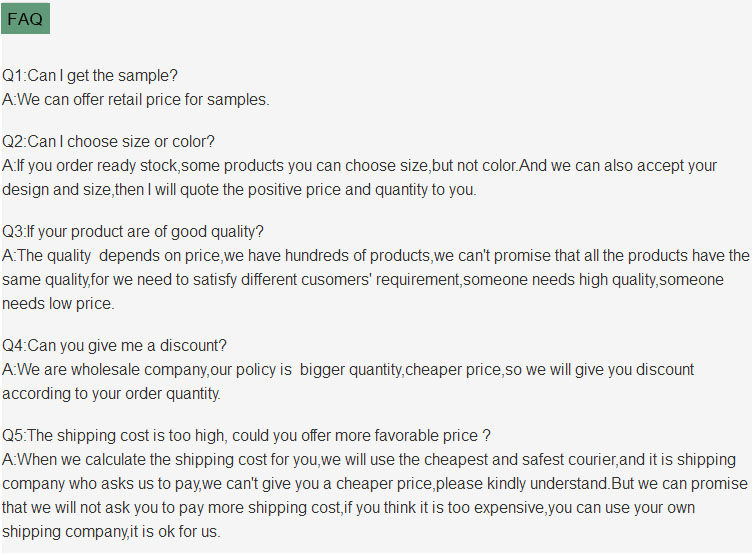Click the text 'needs low price.'

pyautogui.click(x=58, y=303)
